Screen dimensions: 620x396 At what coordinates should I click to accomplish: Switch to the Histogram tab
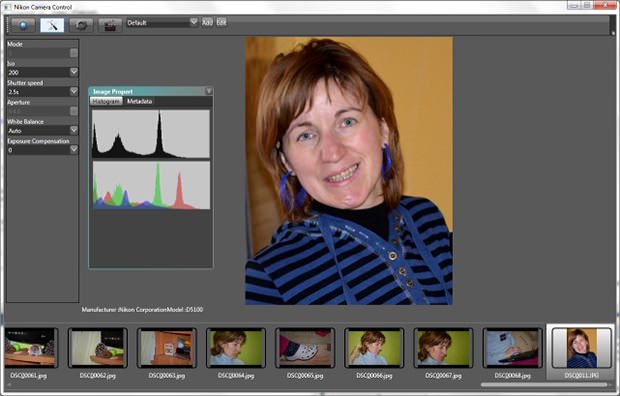[106, 101]
